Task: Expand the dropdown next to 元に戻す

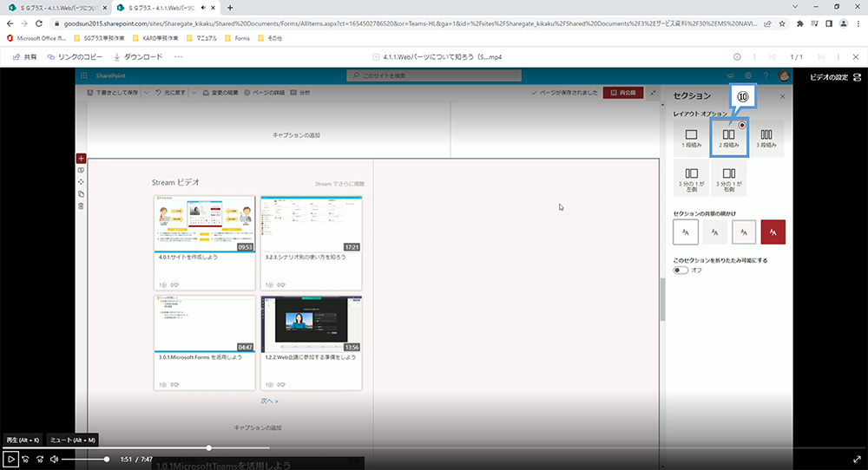Action: click(194, 93)
